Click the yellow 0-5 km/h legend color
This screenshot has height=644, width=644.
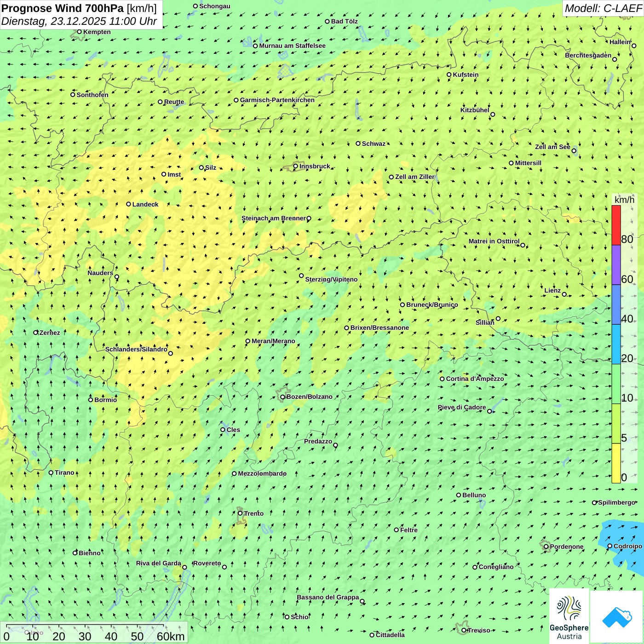coord(616,463)
